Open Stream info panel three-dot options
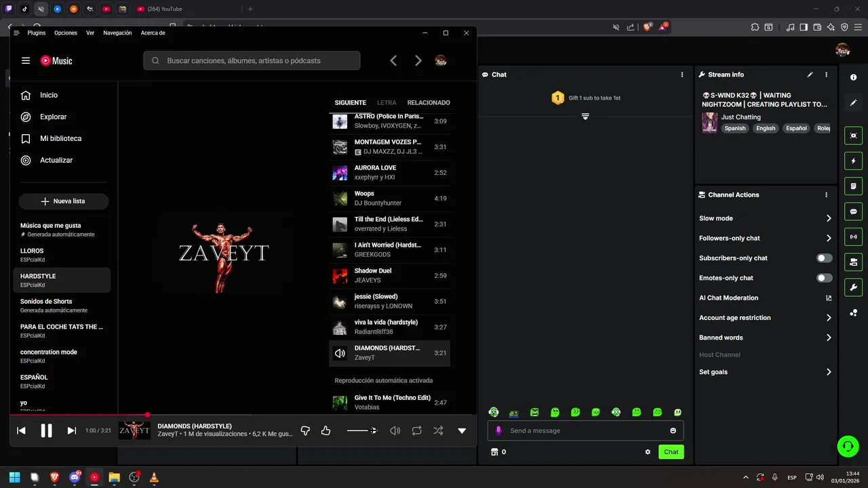Viewport: 868px width, 488px height. click(x=826, y=75)
